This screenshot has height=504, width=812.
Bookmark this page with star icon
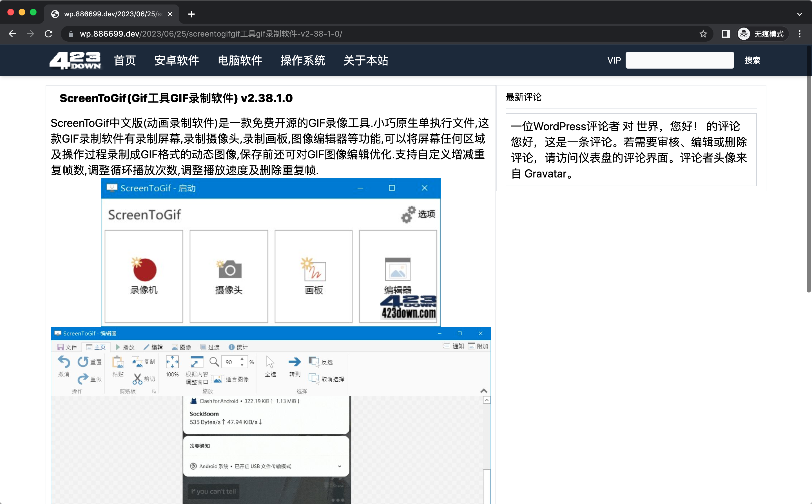[703, 34]
